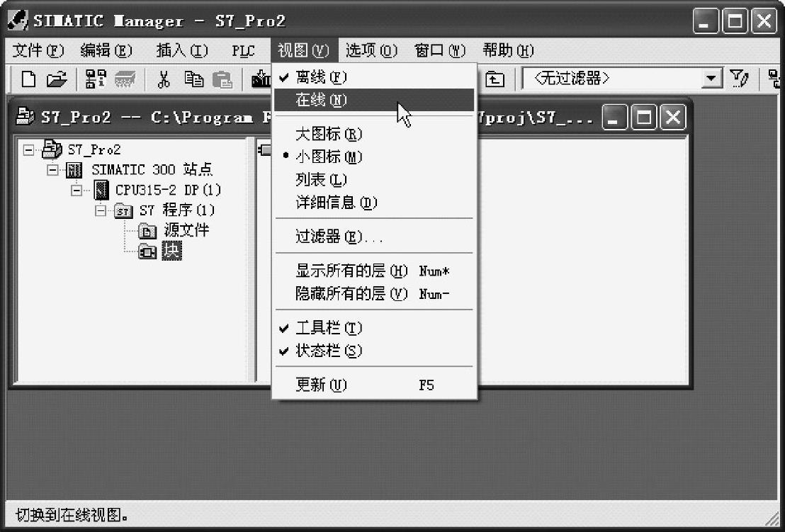Toggle the 离线 (Offline) checked item
The height and width of the screenshot is (532, 785).
pyautogui.click(x=374, y=77)
